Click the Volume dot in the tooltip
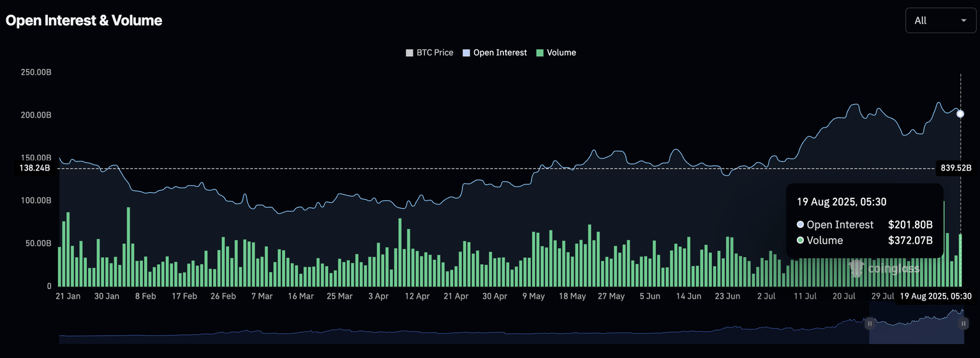The height and width of the screenshot is (358, 980). 800,241
